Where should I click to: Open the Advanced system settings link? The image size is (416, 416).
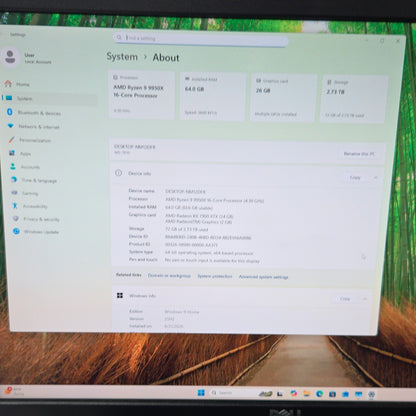tap(263, 277)
